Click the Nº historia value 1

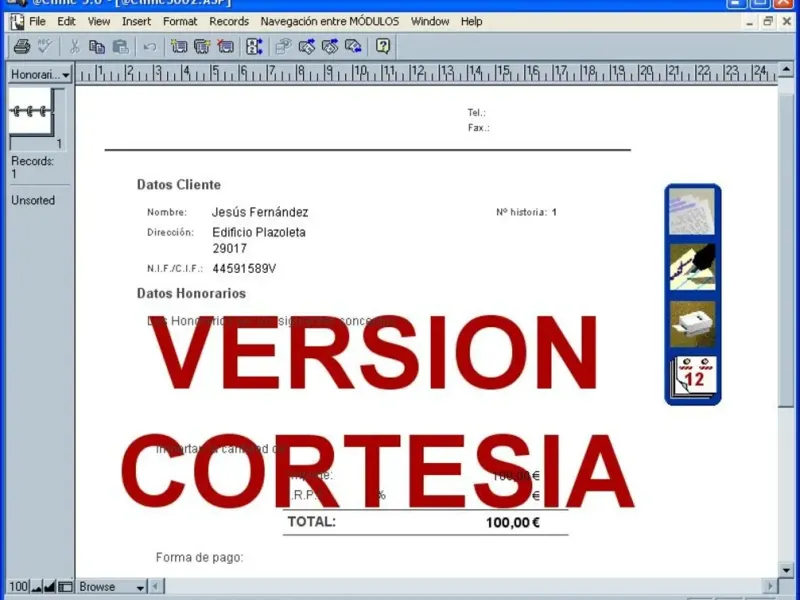(554, 212)
